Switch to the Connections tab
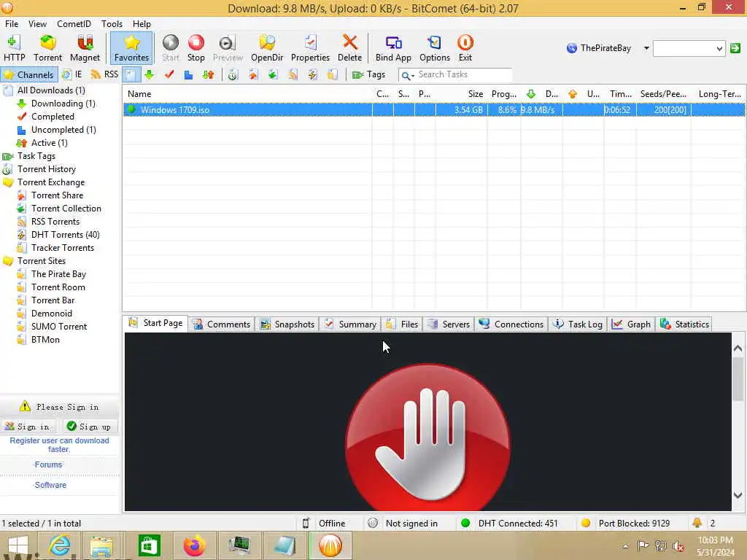Viewport: 747px width, 560px height. point(511,324)
